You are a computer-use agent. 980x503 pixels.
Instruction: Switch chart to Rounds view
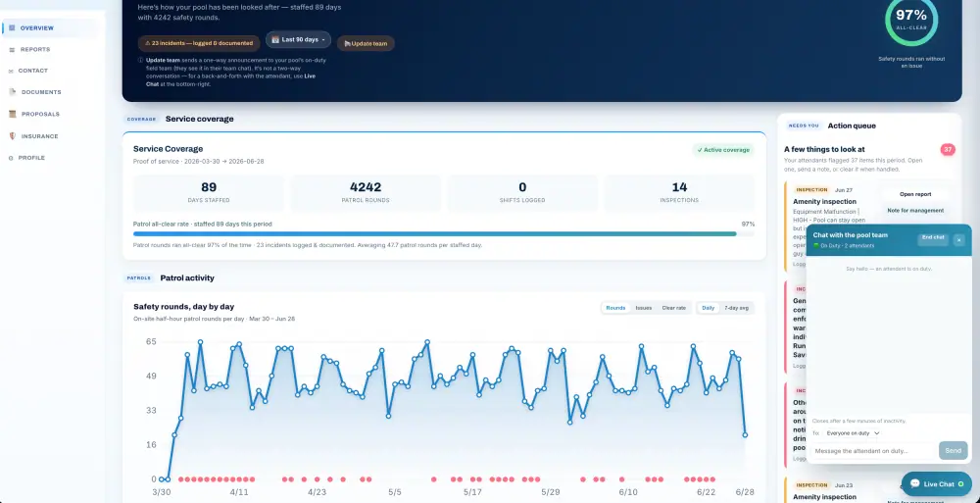615,308
